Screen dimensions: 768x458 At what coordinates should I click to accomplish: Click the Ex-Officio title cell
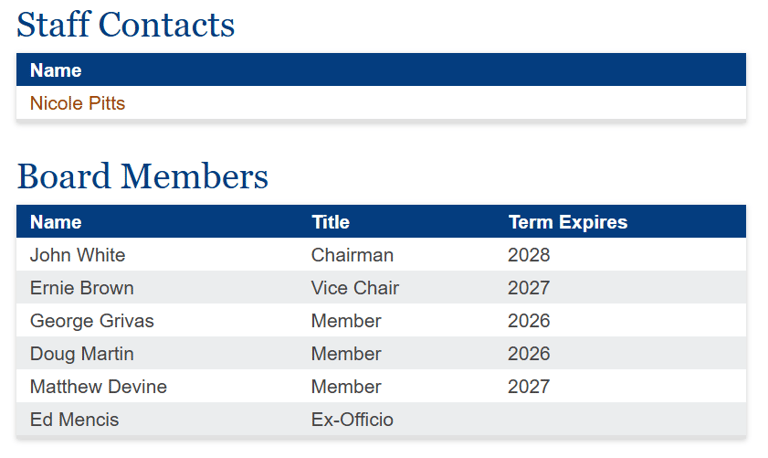pos(352,420)
